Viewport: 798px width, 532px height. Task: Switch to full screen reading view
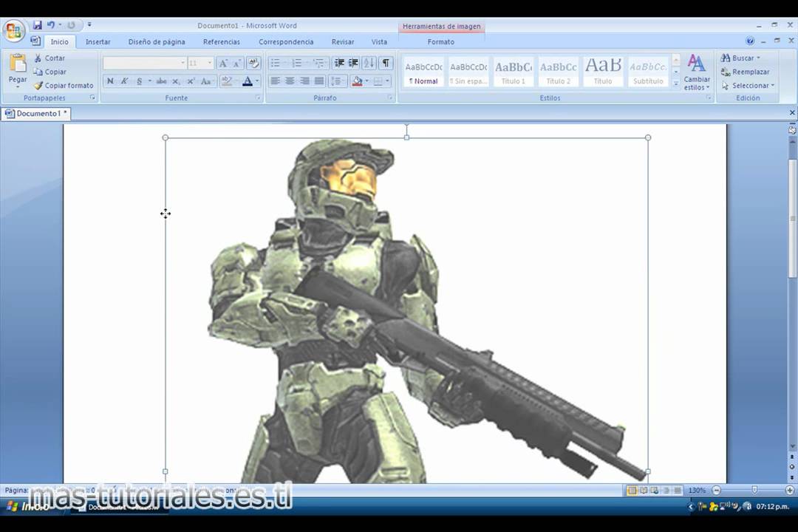point(644,491)
